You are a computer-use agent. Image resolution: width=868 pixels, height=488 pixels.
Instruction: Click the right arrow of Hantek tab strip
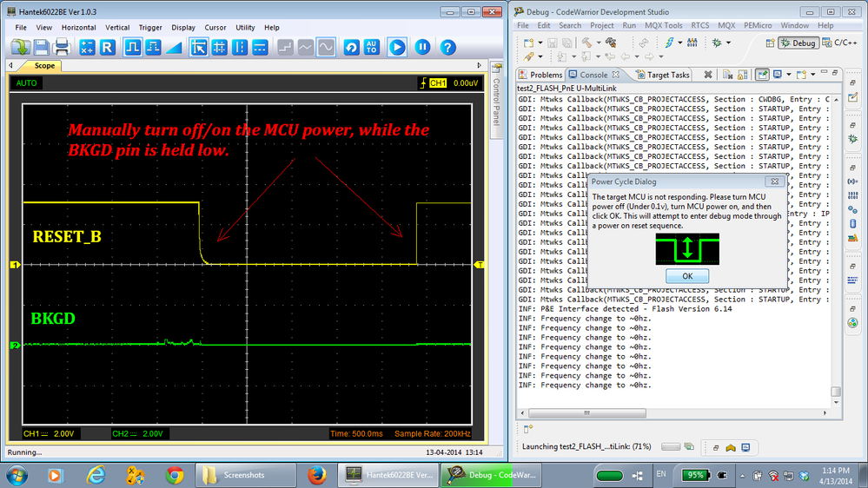pos(480,65)
